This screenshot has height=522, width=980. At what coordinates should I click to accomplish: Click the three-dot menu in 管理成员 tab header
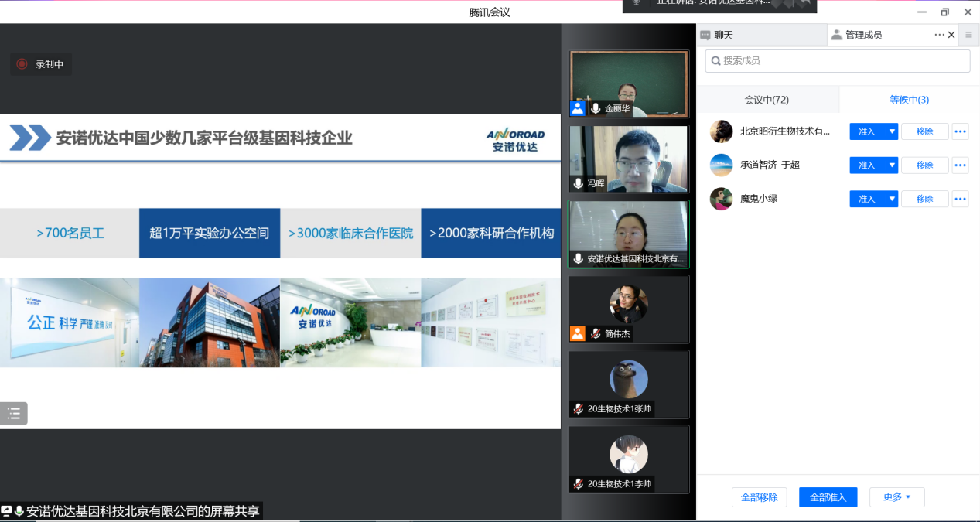tap(939, 35)
